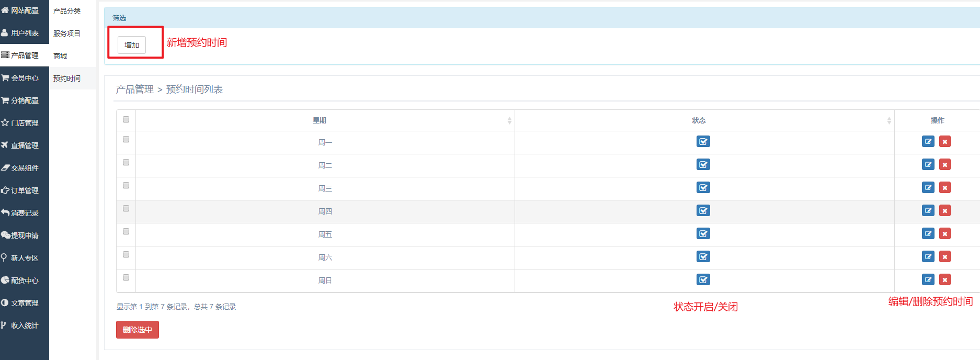
Task: Tick the checkbox for 周六 row
Action: [126, 254]
